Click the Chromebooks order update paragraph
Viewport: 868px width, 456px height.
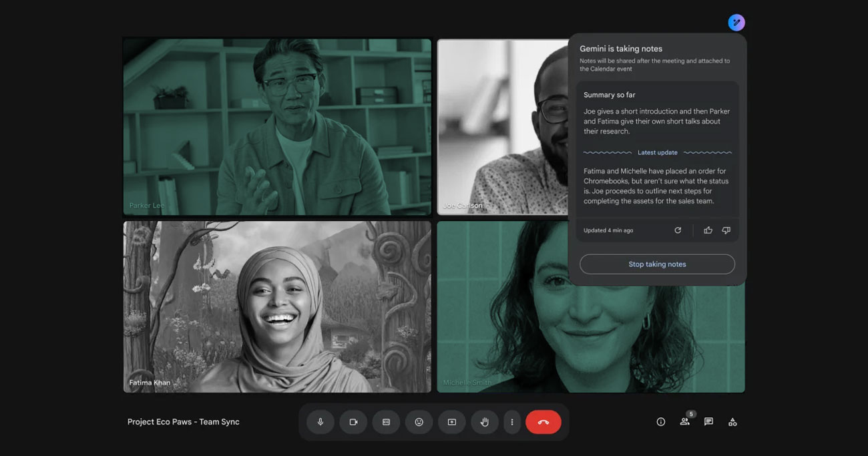[656, 186]
